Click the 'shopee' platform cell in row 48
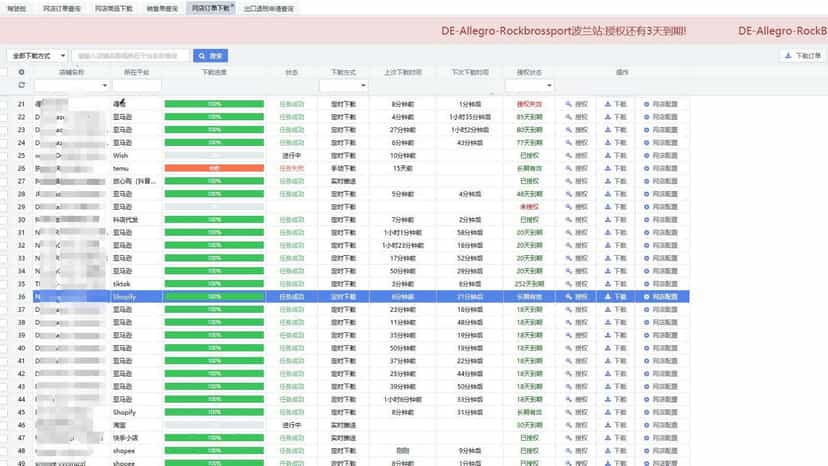Viewport: 828px width, 466px height. point(124,451)
